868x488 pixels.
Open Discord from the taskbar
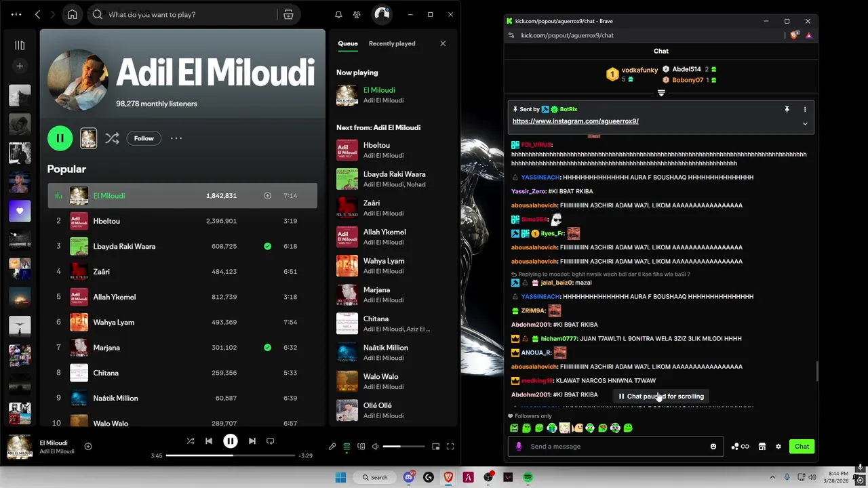(x=409, y=477)
